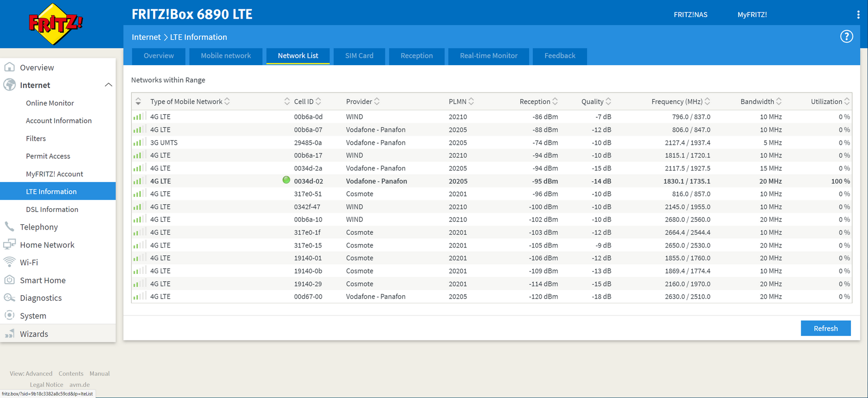The width and height of the screenshot is (868, 398).
Task: Click the FRITZ! logo
Action: [x=55, y=24]
